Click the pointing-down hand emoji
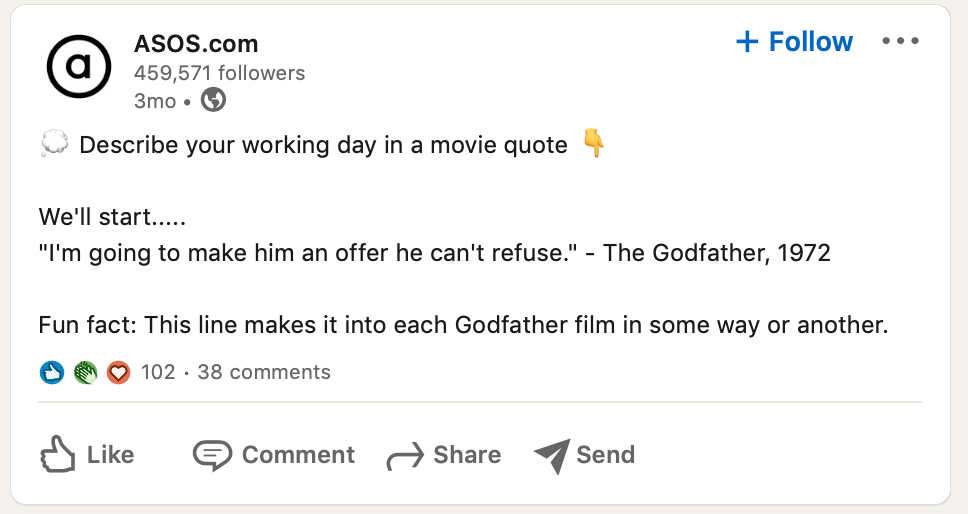This screenshot has height=514, width=968. 594,143
